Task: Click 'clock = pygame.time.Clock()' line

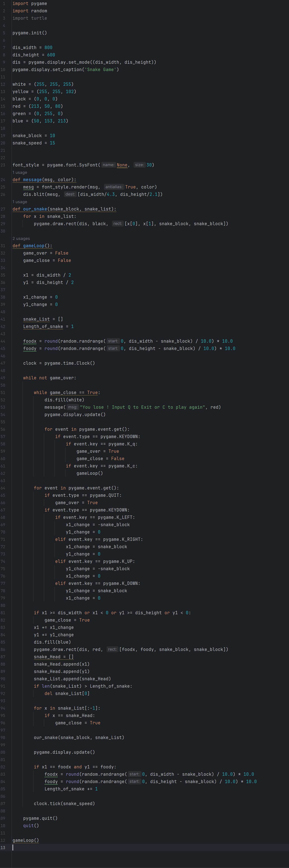Action: (x=59, y=363)
